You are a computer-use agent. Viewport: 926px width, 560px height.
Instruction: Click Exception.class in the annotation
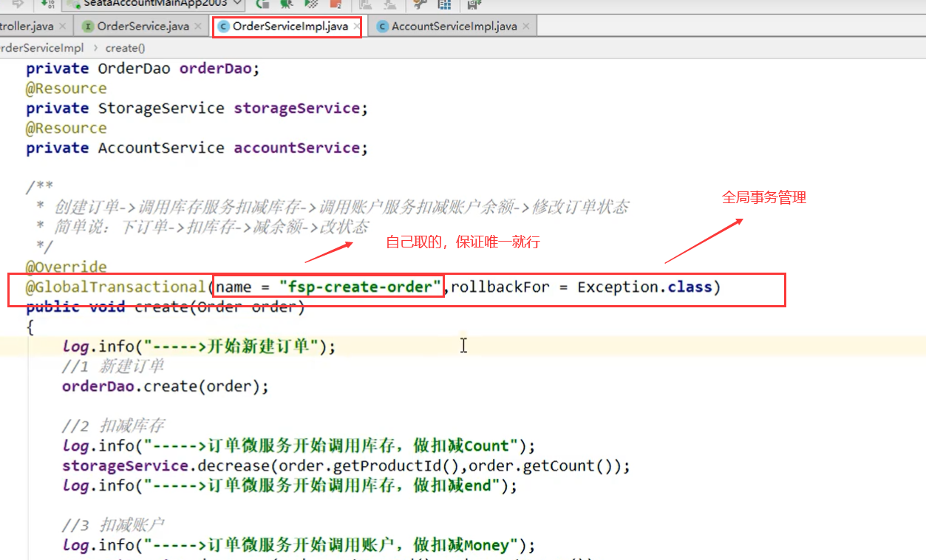tap(644, 287)
